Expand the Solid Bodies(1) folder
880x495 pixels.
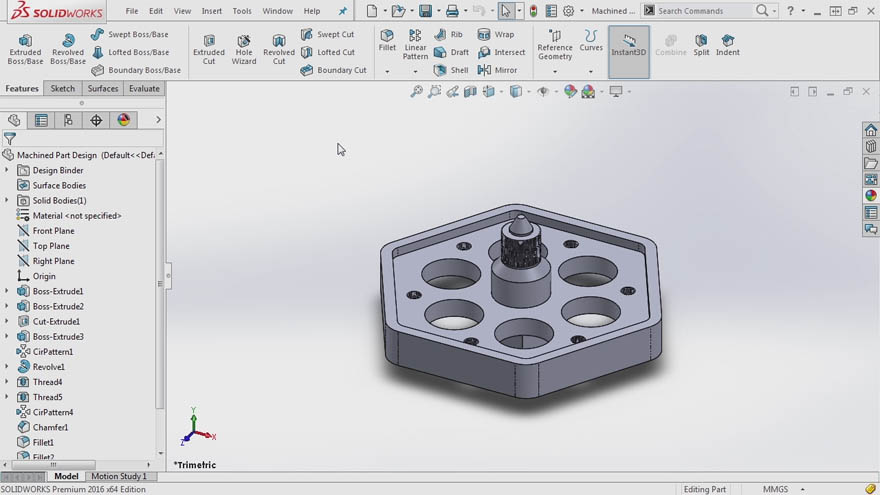tap(7, 200)
